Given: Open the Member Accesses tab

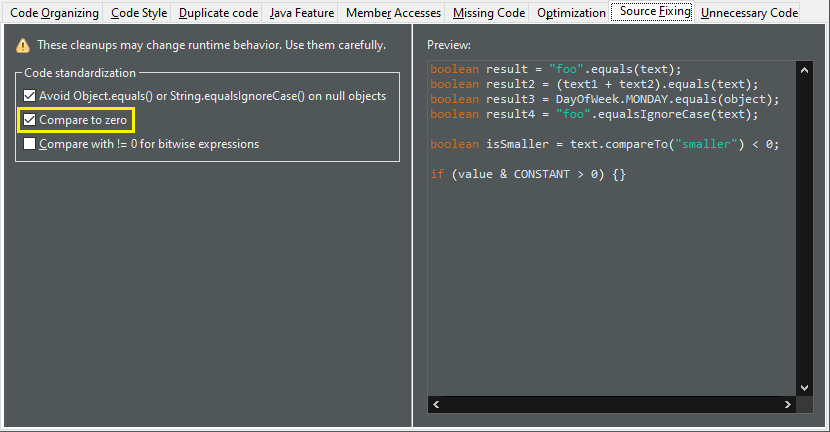Looking at the screenshot, I should coord(393,13).
